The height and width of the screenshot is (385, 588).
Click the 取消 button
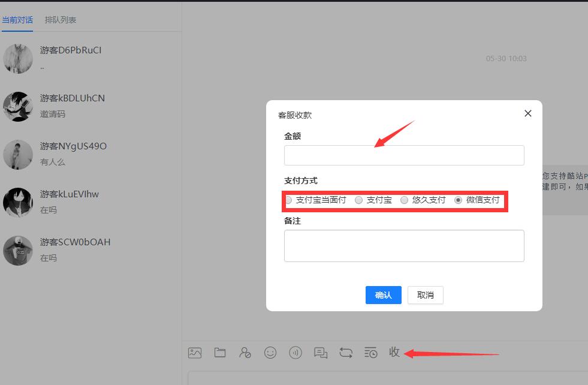click(x=425, y=295)
